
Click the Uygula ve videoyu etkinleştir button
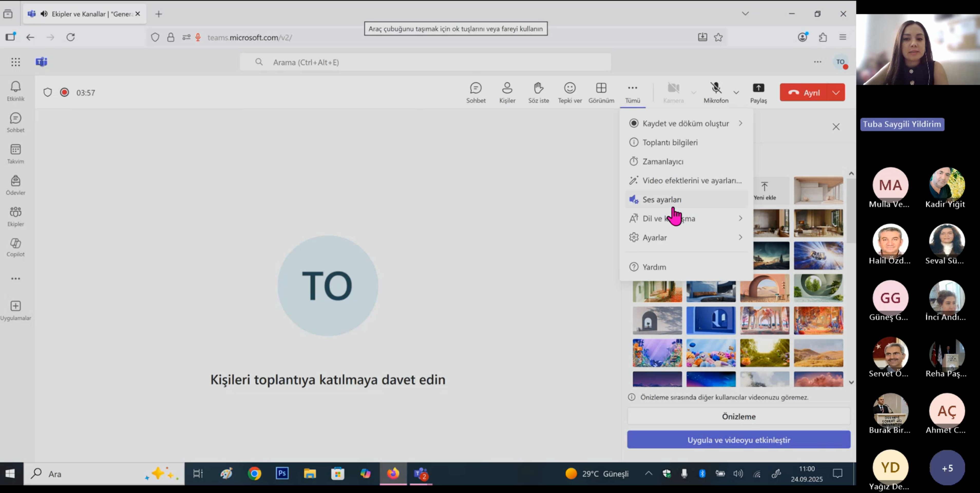click(x=738, y=440)
